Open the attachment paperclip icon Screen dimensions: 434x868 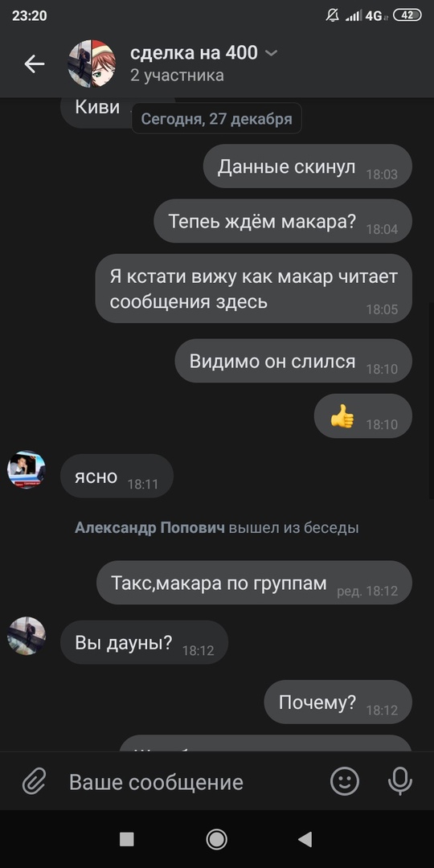coord(35,782)
